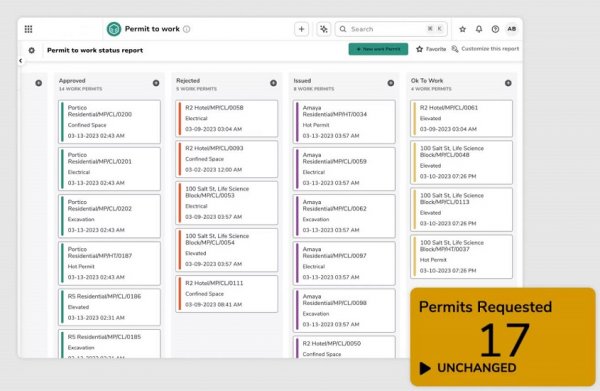Click the Permit to work app logo
Image resolution: width=600 pixels, height=391 pixels.
coord(114,29)
